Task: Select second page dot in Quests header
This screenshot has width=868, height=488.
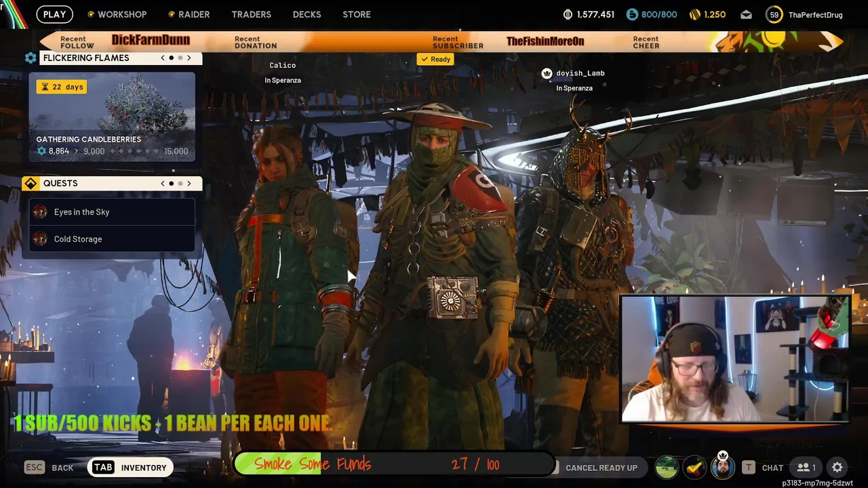Action: point(180,183)
